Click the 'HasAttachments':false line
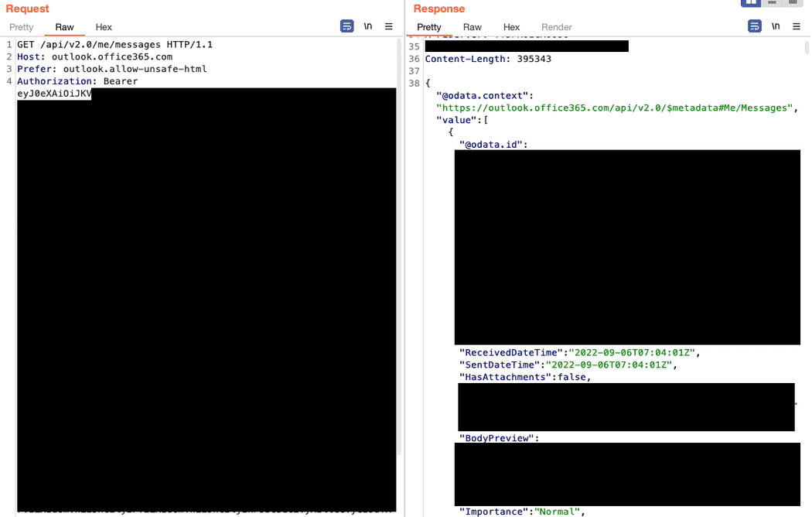 click(x=525, y=377)
